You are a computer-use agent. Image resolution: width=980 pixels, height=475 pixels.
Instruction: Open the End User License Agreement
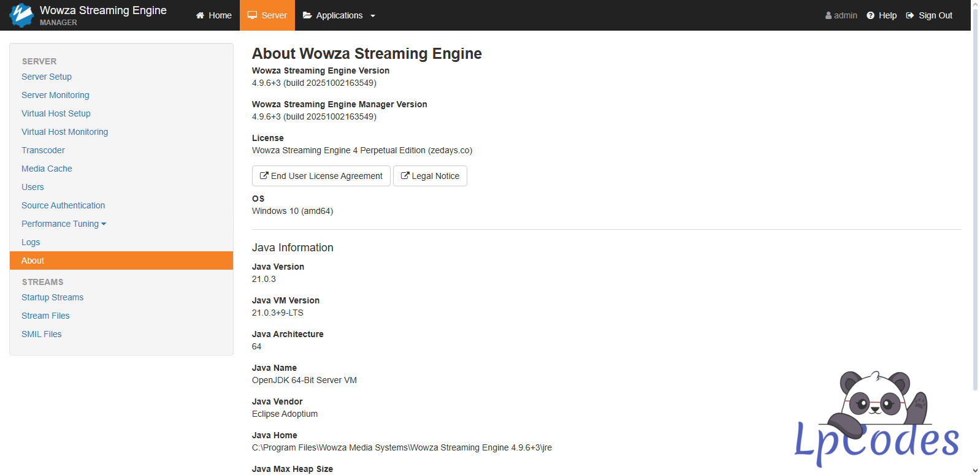[321, 176]
